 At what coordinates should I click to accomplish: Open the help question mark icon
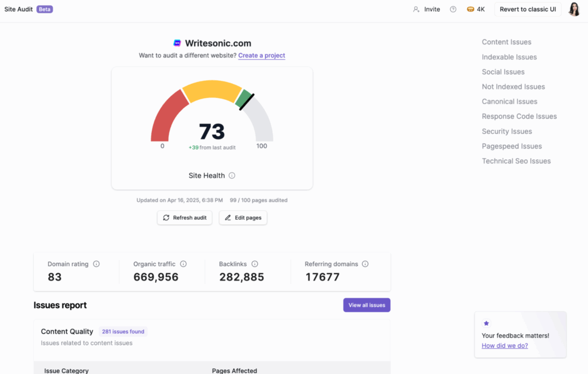(x=453, y=9)
